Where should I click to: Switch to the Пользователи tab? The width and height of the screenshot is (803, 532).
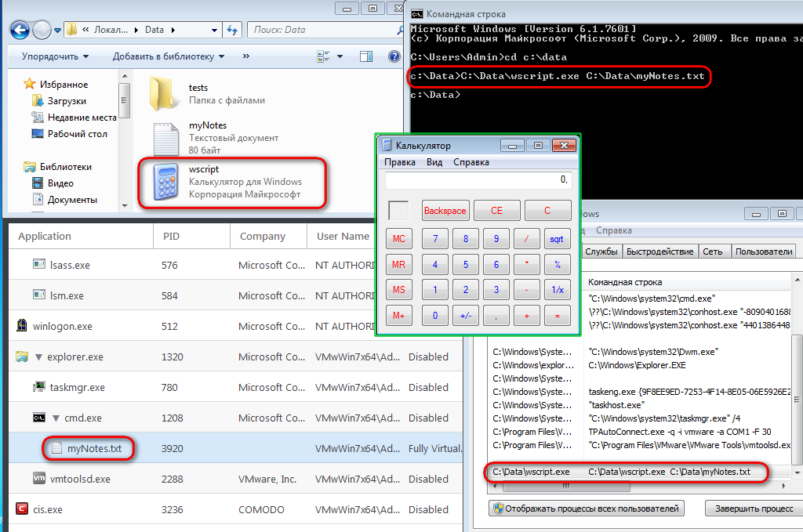[764, 252]
